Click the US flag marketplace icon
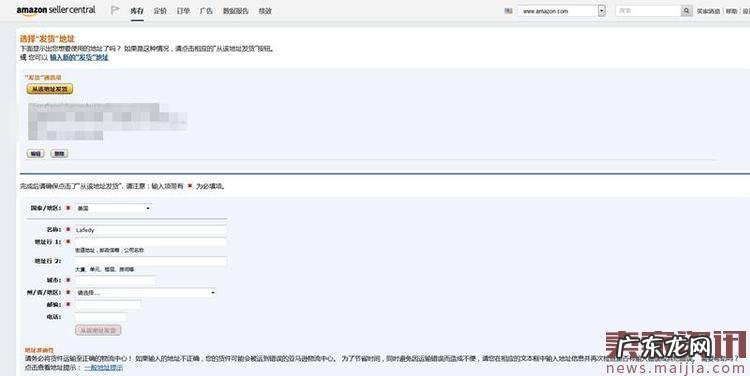This screenshot has width=750, height=376. tap(508, 11)
